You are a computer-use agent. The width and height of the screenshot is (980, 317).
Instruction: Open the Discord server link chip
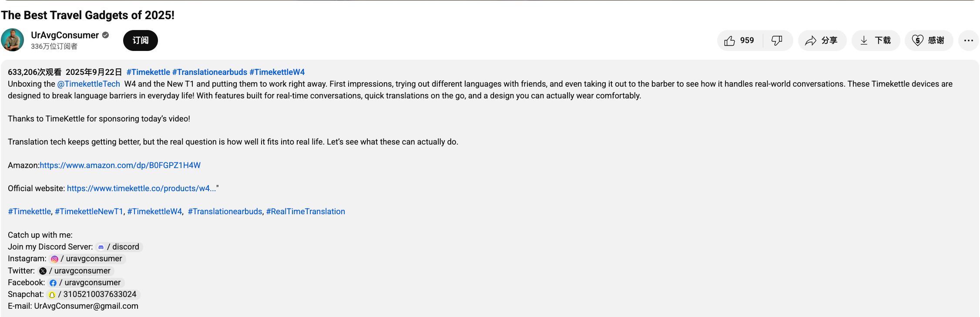point(120,247)
